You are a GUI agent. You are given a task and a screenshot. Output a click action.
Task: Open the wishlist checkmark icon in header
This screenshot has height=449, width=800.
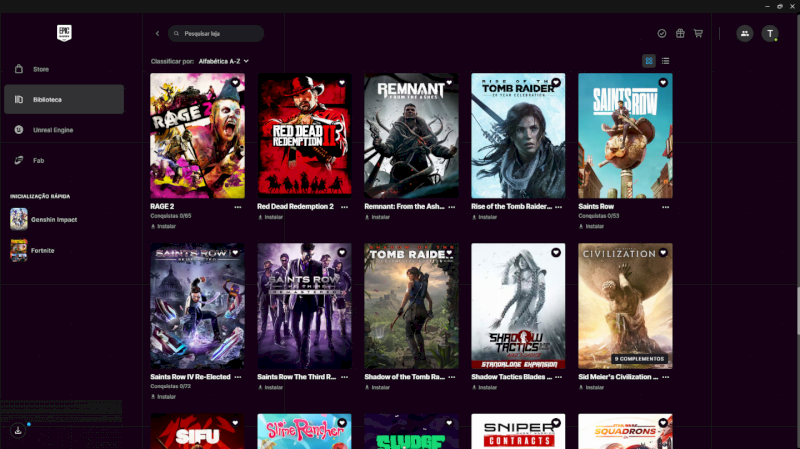662,33
